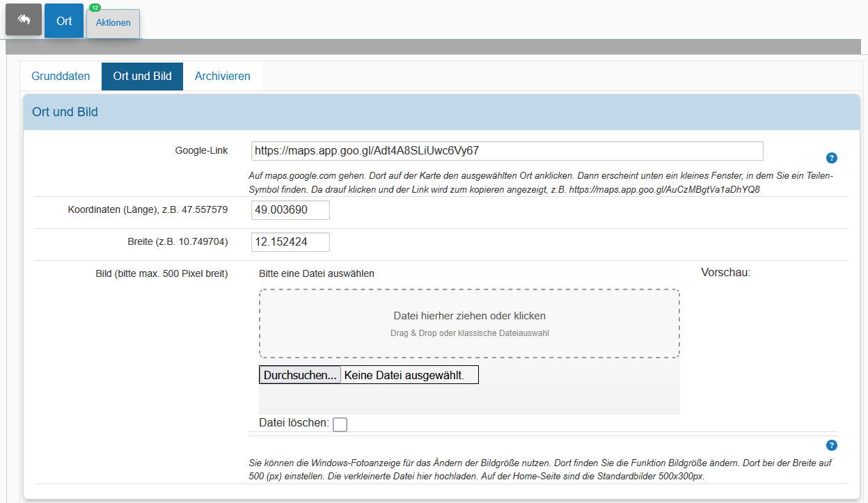This screenshot has width=868, height=503.
Task: Click the 'Vorschau:' label
Action: pos(726,273)
